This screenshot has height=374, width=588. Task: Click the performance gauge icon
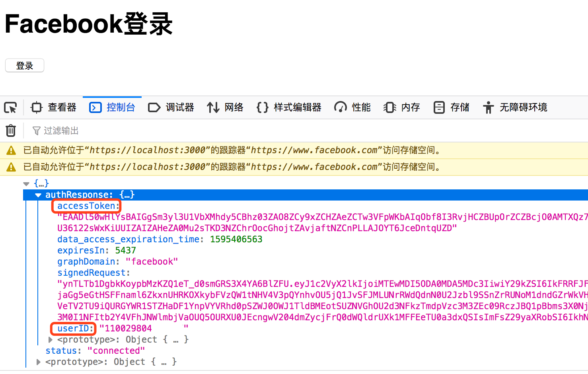click(x=341, y=107)
